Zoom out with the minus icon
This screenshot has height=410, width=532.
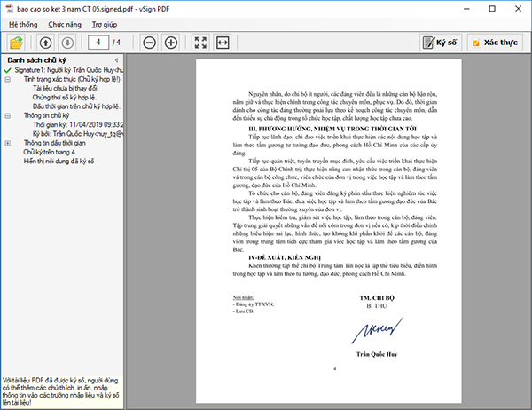[149, 43]
